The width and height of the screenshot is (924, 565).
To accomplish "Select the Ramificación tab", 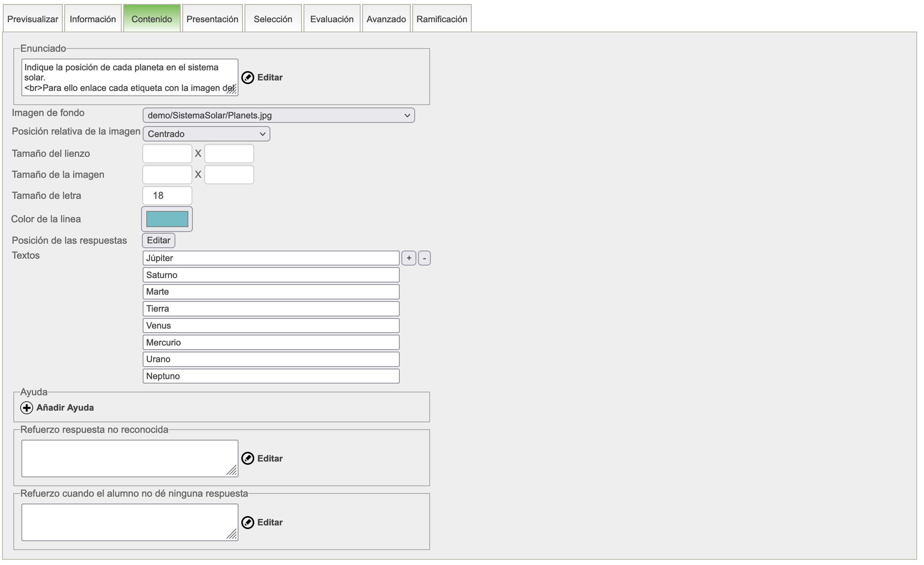I will pos(441,19).
